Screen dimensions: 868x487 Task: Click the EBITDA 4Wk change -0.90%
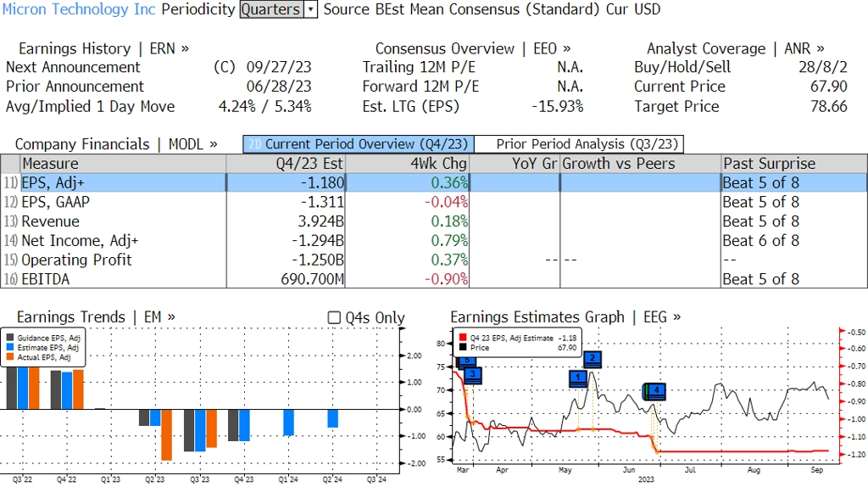446,279
